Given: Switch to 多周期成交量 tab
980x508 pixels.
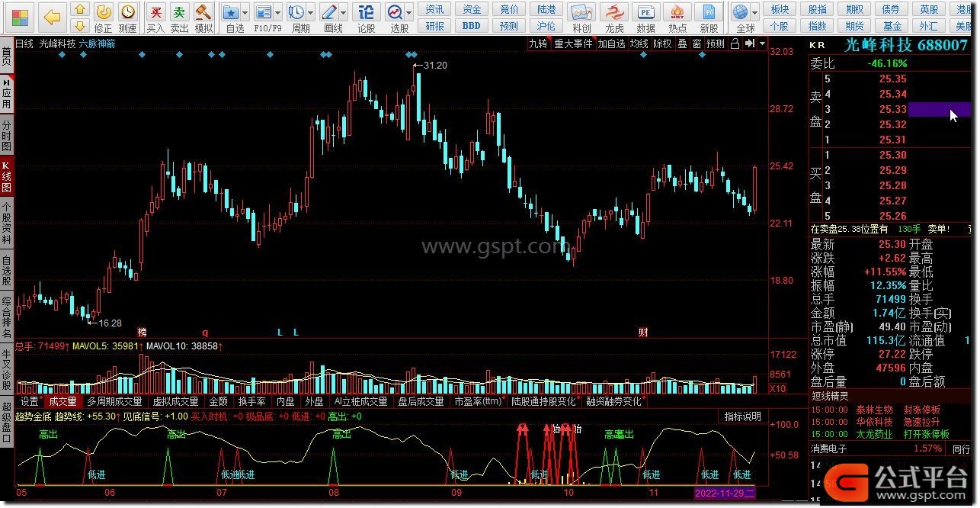Looking at the screenshot, I should (x=114, y=401).
